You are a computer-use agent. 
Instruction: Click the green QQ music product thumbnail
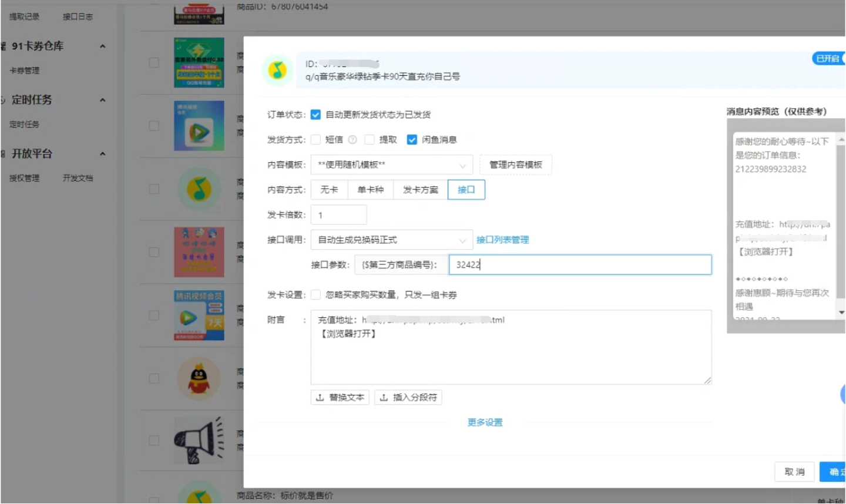[199, 63]
